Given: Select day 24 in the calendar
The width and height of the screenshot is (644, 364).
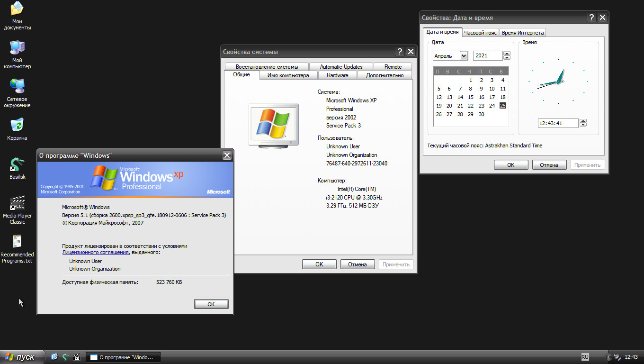Looking at the screenshot, I should click(x=492, y=105).
